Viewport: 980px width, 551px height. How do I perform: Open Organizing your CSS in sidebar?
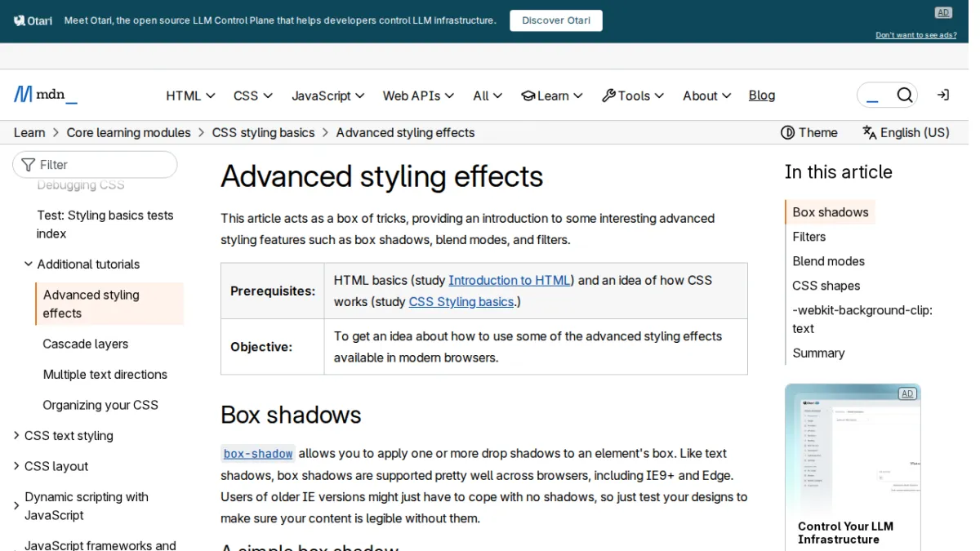100,405
